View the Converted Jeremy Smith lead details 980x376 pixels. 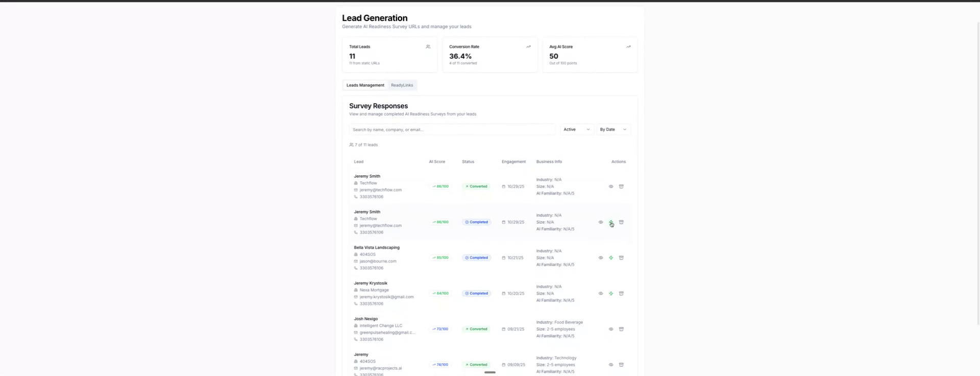pos(611,186)
